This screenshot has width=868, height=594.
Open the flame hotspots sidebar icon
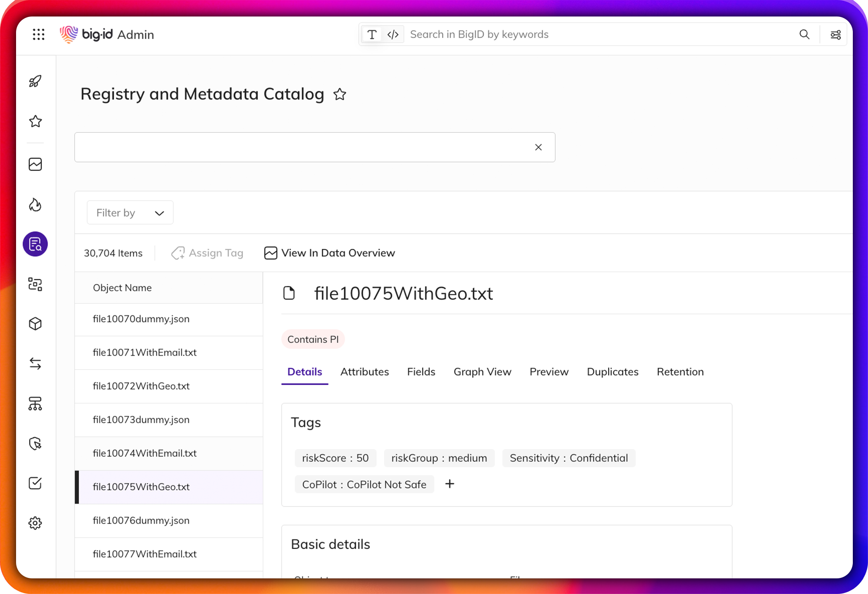(35, 205)
